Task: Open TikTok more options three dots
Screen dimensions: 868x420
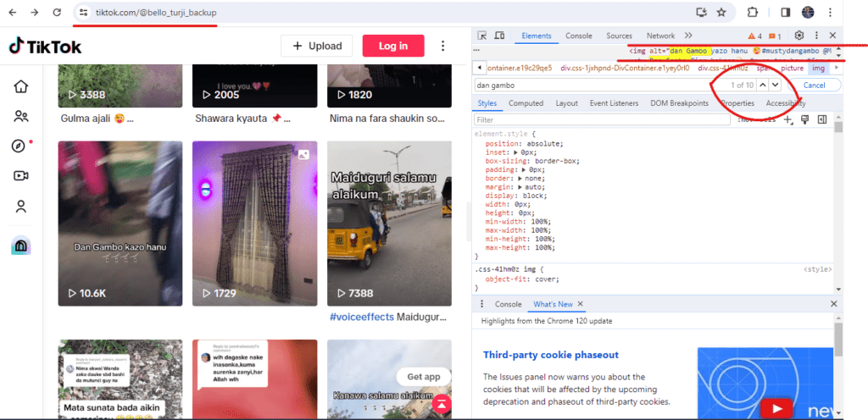Action: tap(442, 46)
